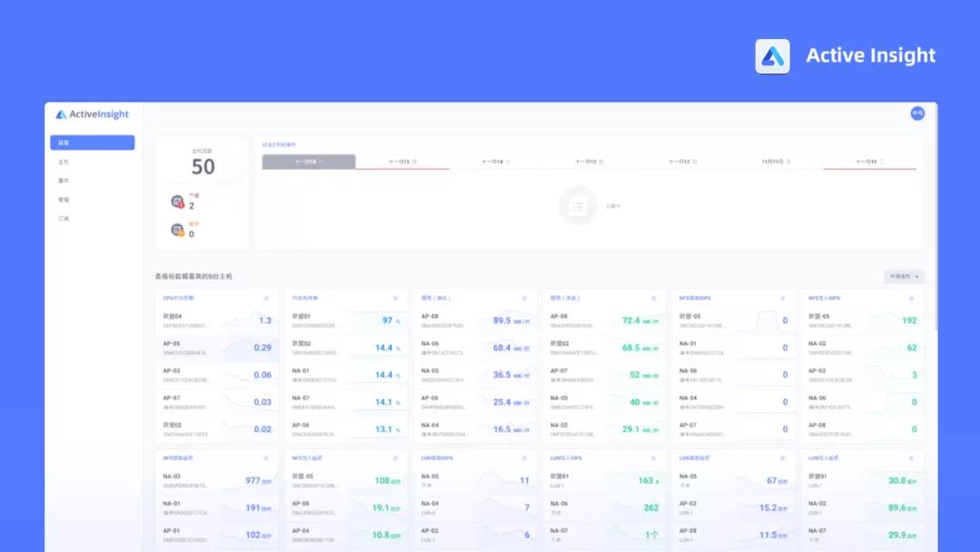Open options icon on the CPU card

click(266, 298)
